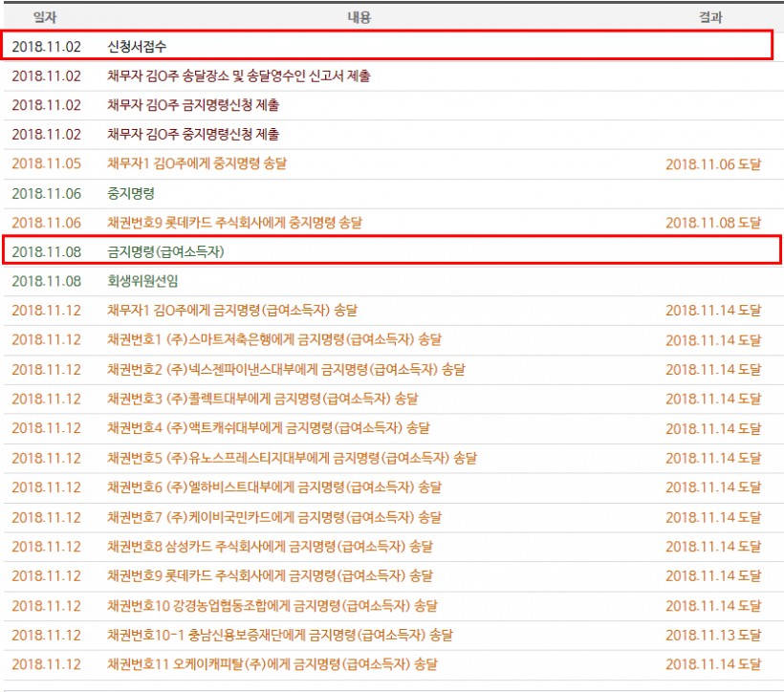Click date 2018.11.08 of 회생위원선임 row

click(x=47, y=281)
